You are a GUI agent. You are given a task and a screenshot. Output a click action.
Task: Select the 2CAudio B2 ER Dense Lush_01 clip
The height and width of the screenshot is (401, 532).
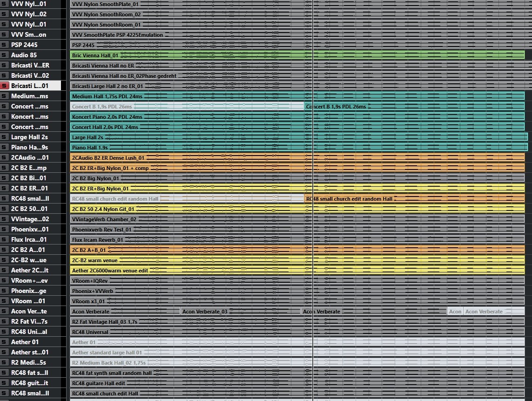pos(233,158)
